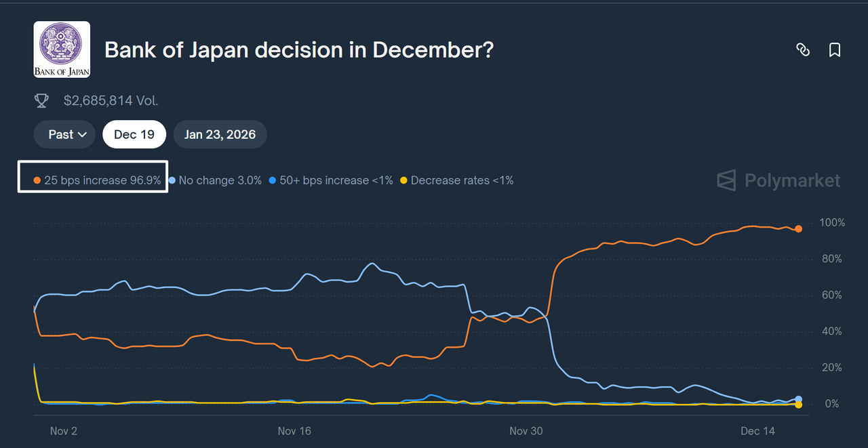Click the light blue No change endpoint dot
868x448 pixels.
point(799,399)
